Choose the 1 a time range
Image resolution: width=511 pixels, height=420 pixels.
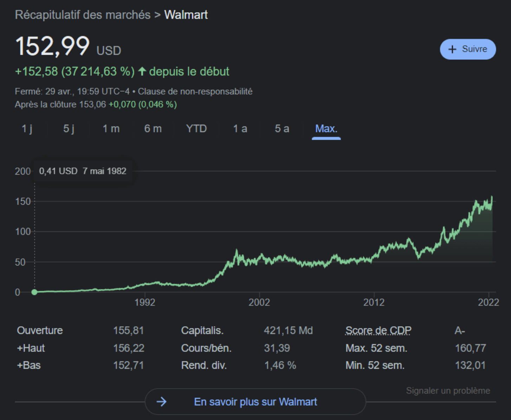click(240, 129)
